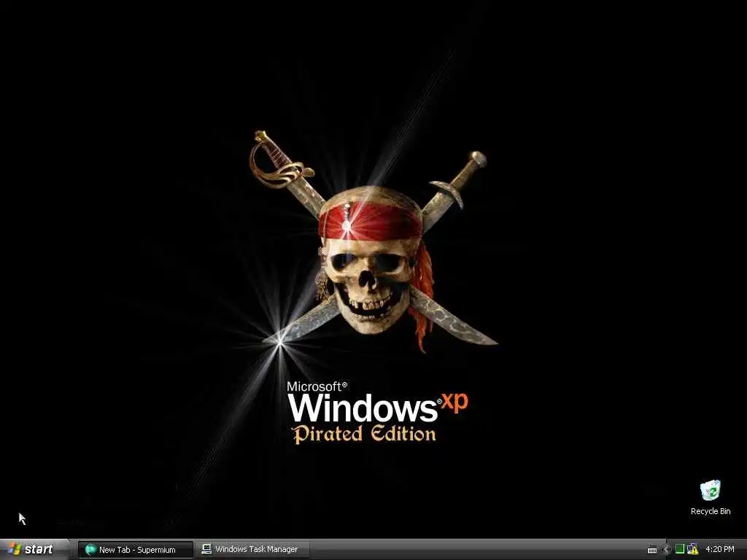Switch to New Tab - Supermium taskbar button
Viewport: 747px width, 560px height.
click(x=135, y=550)
